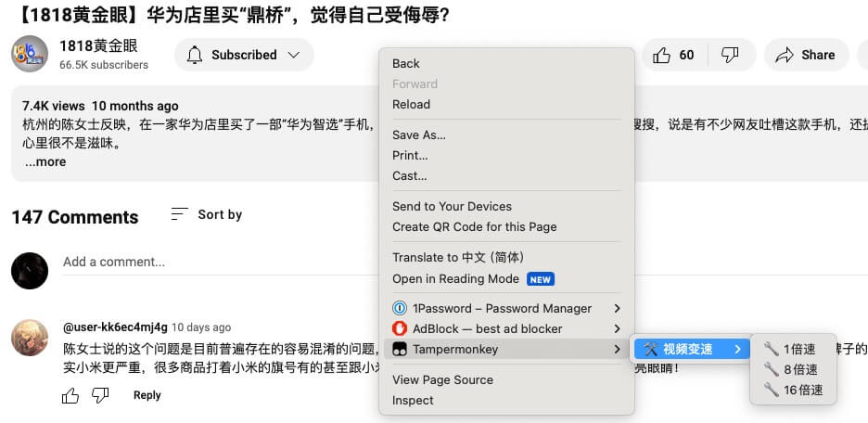Select Print... from context menu

click(506, 156)
